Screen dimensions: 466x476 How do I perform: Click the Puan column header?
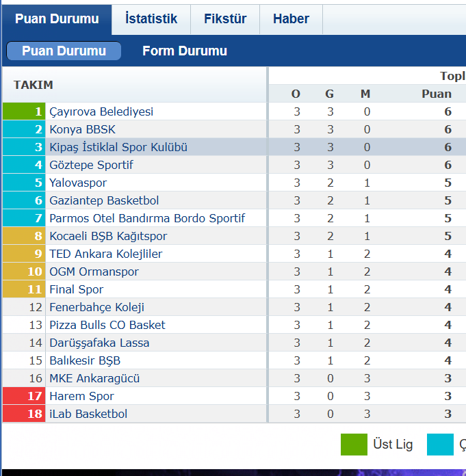pos(436,94)
